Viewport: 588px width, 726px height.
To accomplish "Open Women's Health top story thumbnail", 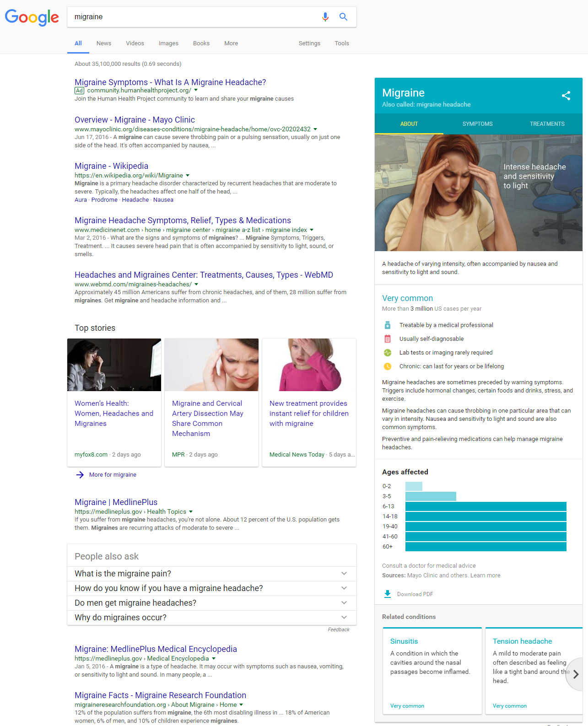I will [x=114, y=365].
